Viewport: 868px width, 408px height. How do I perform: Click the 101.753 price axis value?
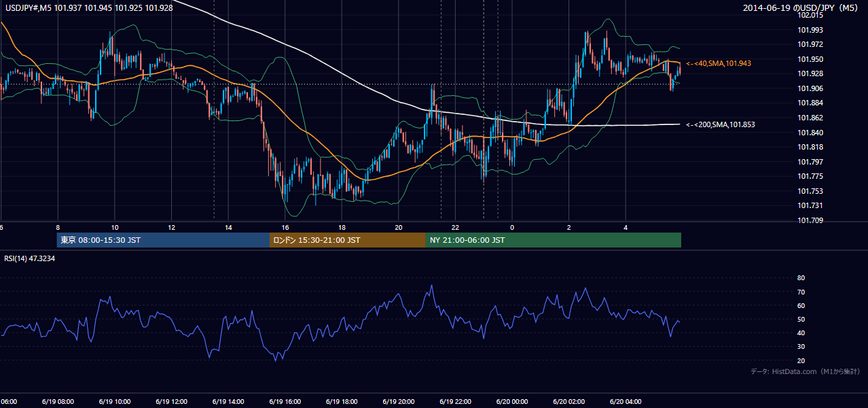click(x=810, y=191)
